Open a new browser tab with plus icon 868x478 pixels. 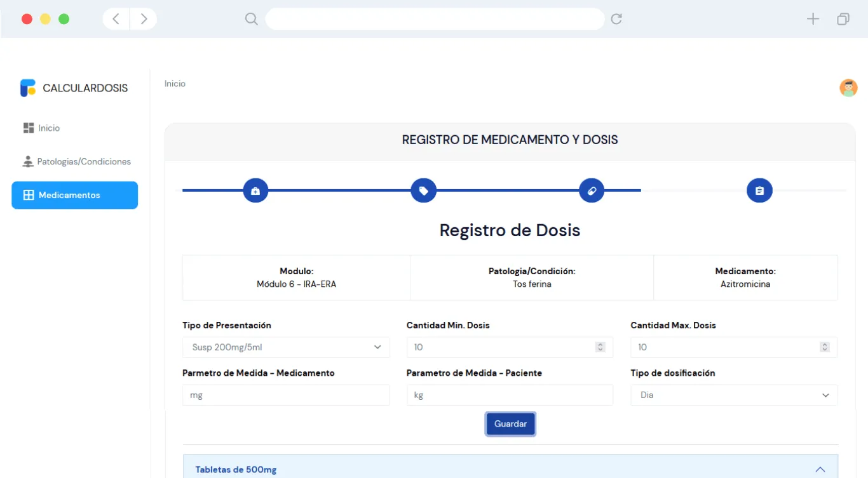pyautogui.click(x=813, y=19)
